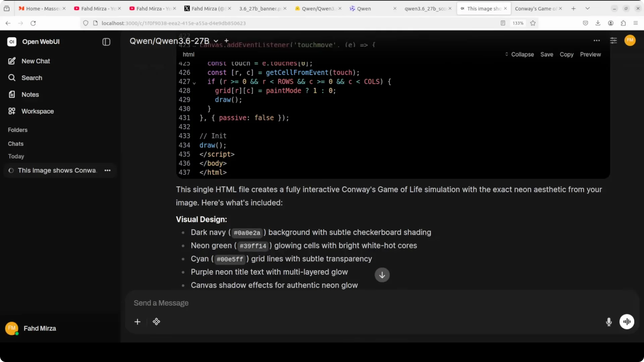Screen dimensions: 644x362
Task: Open a new browser tab
Action: 574,8
